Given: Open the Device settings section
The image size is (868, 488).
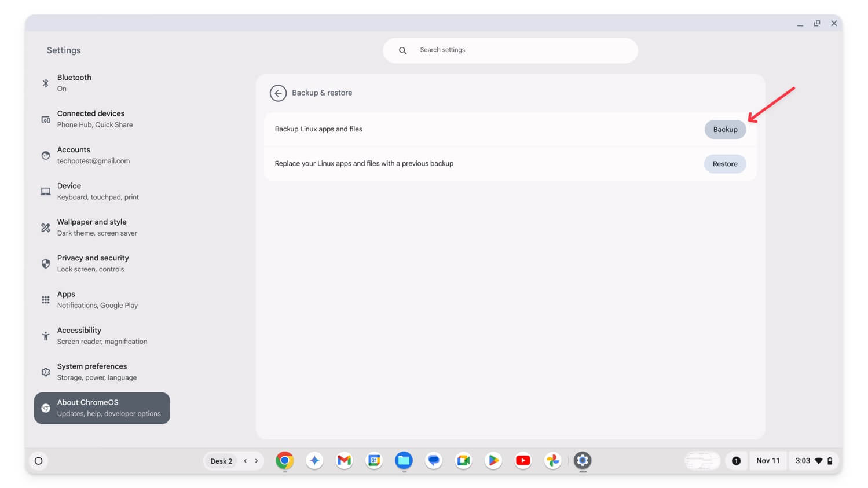Looking at the screenshot, I should pyautogui.click(x=102, y=191).
